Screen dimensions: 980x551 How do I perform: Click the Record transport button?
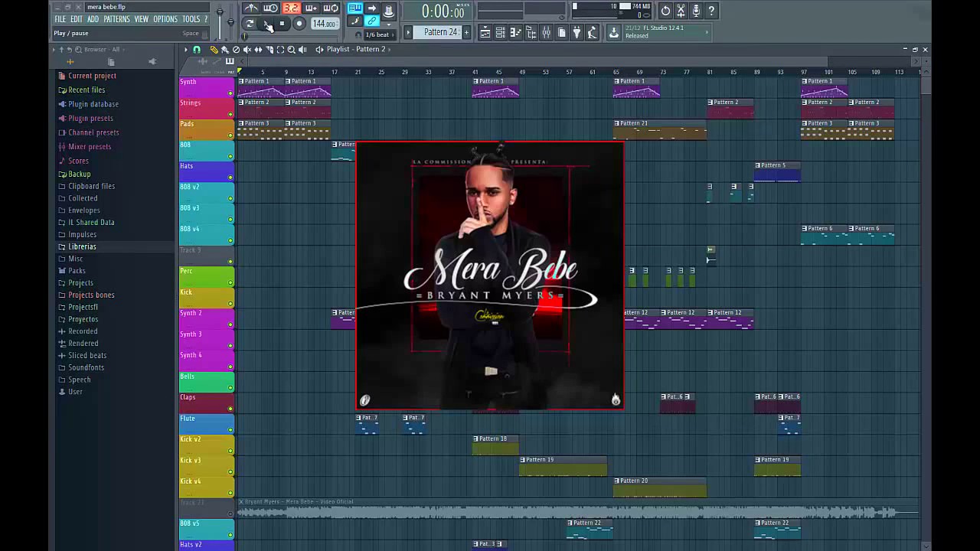299,24
